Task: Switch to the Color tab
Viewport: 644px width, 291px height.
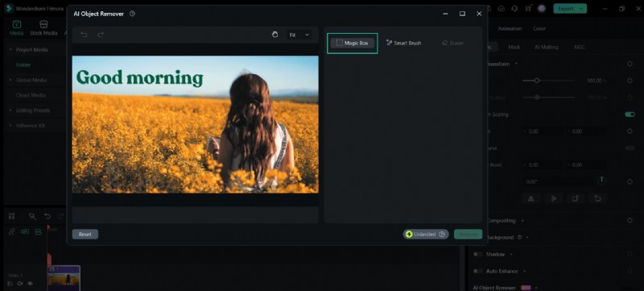Action: (539, 29)
